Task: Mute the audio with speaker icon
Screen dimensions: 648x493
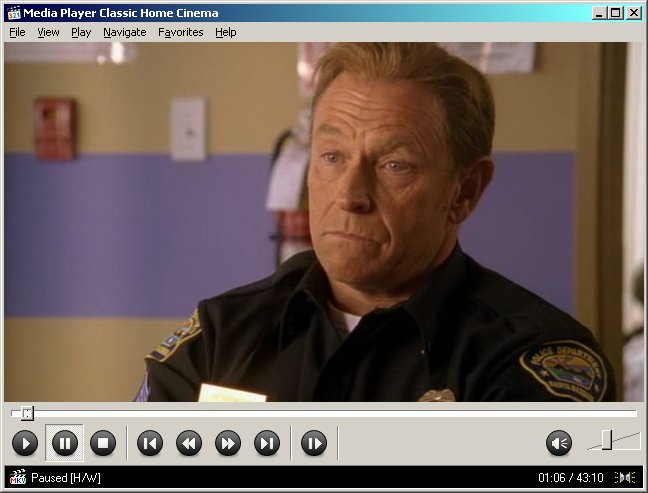Action: [559, 443]
